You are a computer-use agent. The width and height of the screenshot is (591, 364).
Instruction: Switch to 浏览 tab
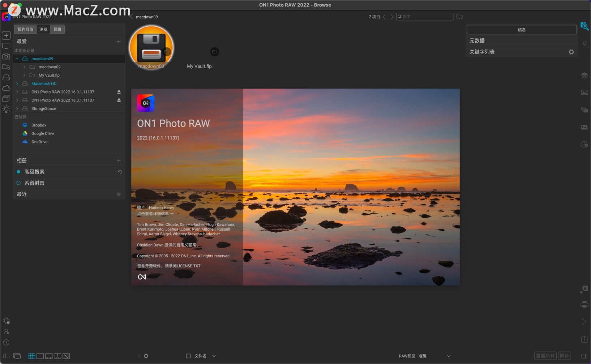tap(43, 29)
